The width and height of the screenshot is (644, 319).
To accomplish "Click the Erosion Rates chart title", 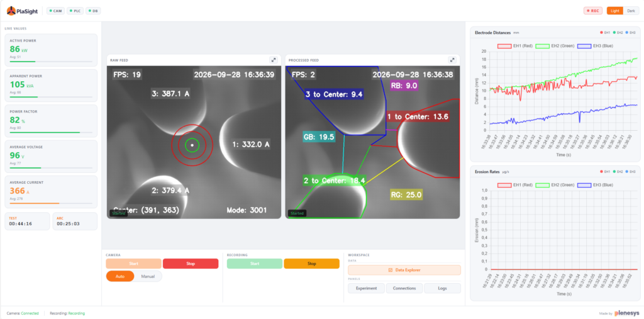I will click(486, 171).
